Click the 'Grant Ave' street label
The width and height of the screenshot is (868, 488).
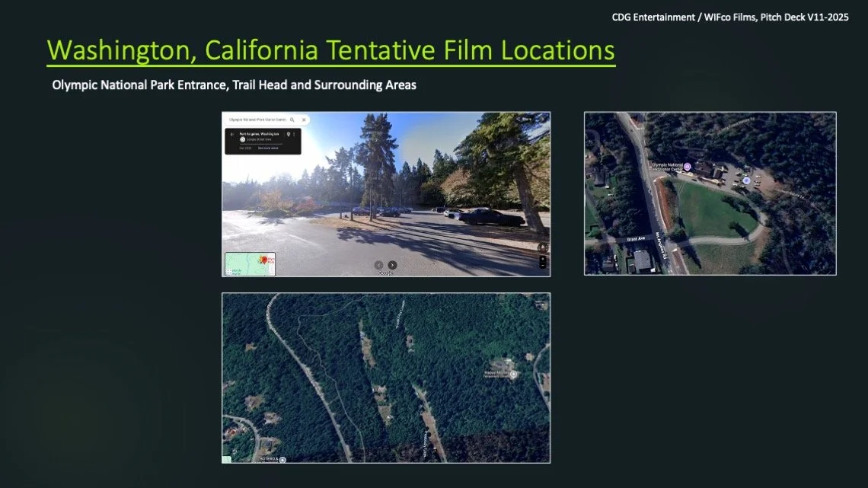coord(636,238)
